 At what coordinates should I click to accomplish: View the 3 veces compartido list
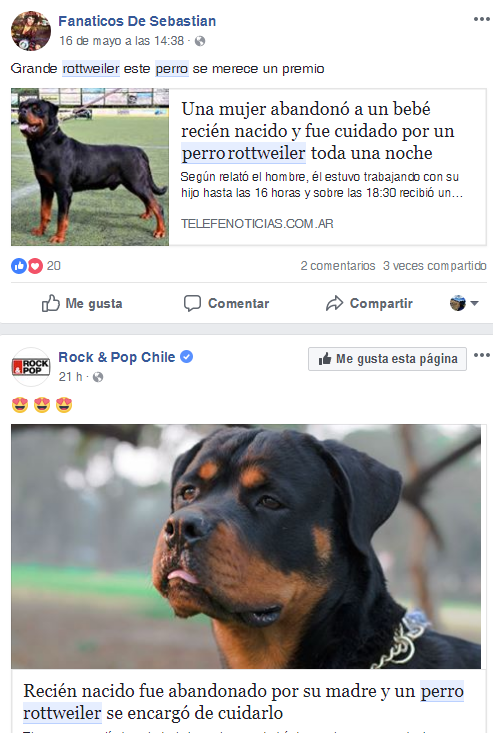pos(435,266)
